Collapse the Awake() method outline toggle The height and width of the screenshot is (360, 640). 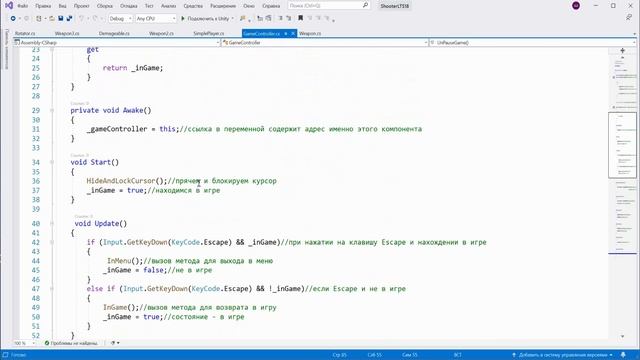tap(52, 110)
